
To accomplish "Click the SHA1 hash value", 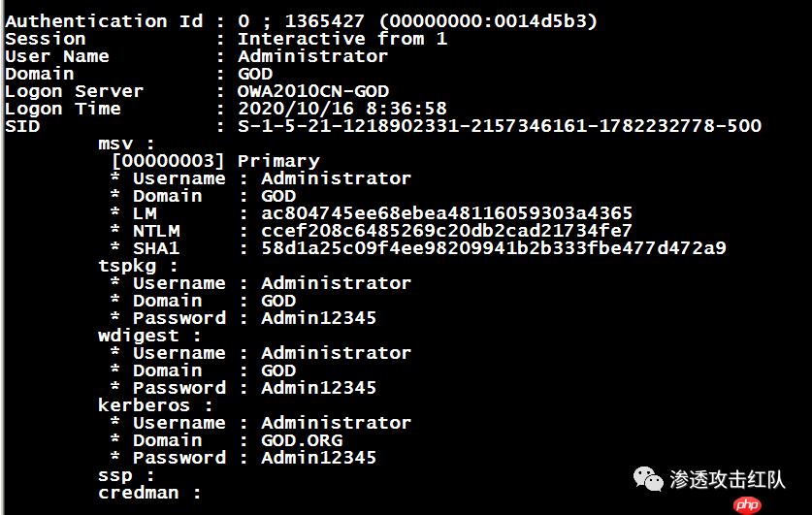I will coord(494,248).
